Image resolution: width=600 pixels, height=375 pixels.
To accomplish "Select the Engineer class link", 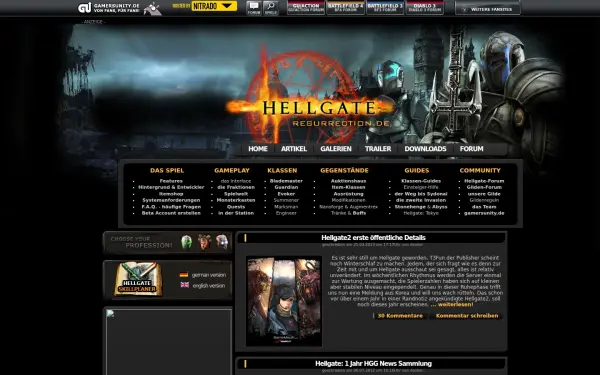I will click(x=286, y=213).
